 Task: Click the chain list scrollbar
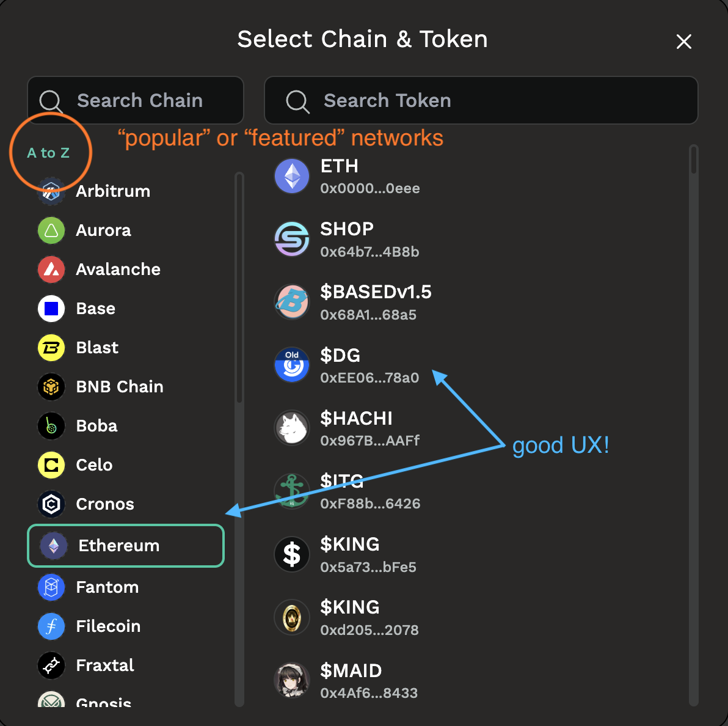tap(239, 288)
